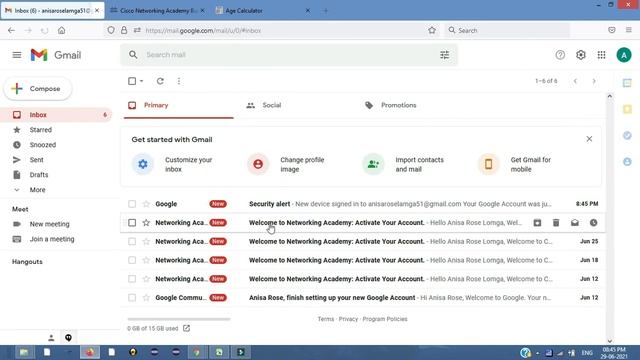Open the manage storage link icon

[187, 328]
